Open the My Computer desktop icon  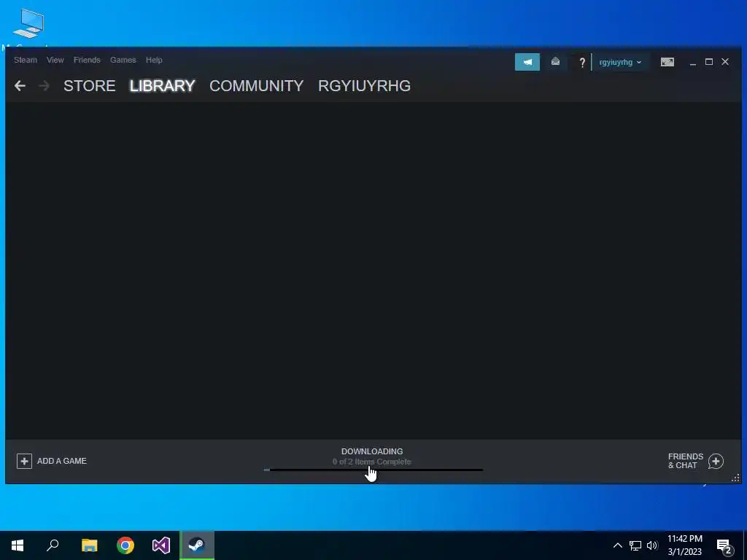pyautogui.click(x=28, y=23)
